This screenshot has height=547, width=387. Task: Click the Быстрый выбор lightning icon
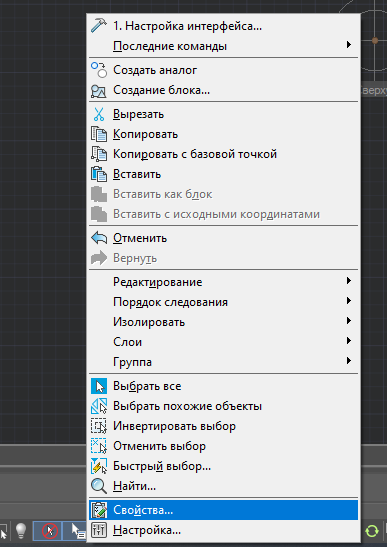[x=99, y=466]
